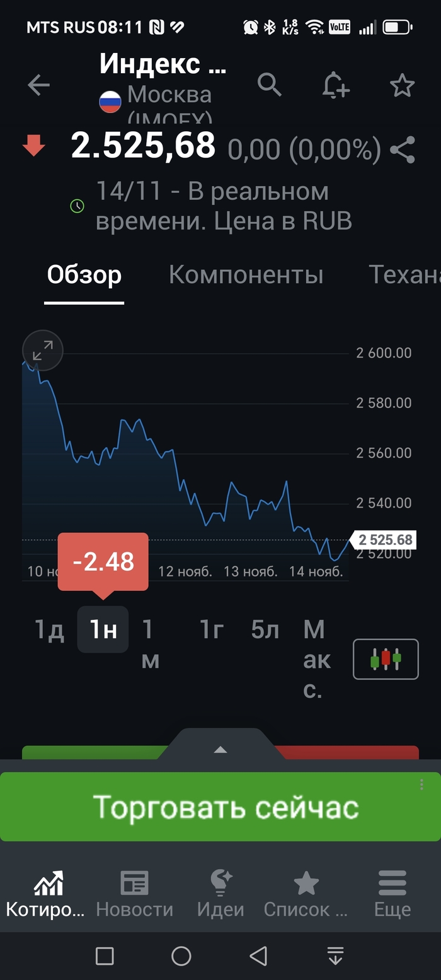Tap the 2 525.68 current price label
441x980 pixels.
click(385, 540)
